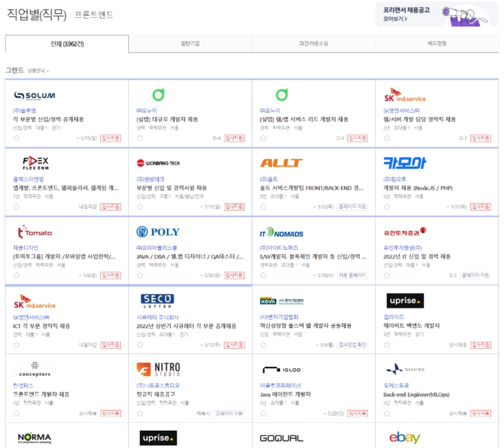Open the 일반기업 tab
Viewport: 504px width, 448px height.
190,44
